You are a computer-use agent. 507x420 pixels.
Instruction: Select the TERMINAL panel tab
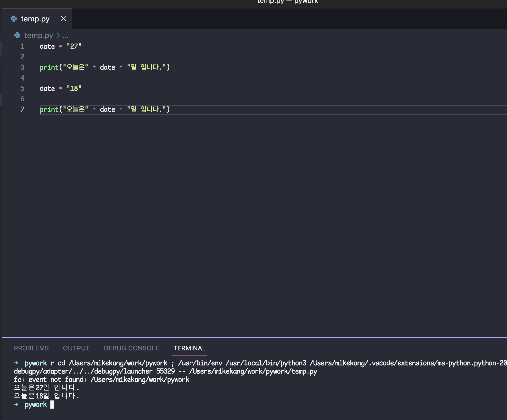click(189, 348)
